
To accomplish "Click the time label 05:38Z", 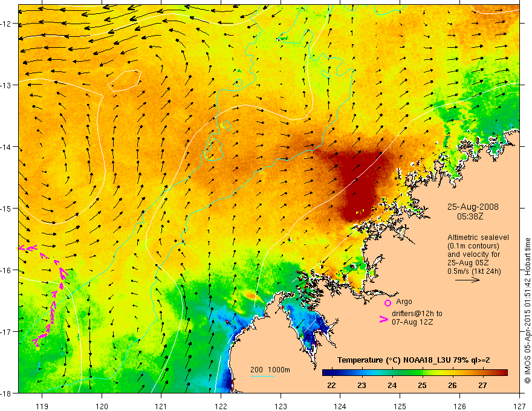I will [470, 216].
